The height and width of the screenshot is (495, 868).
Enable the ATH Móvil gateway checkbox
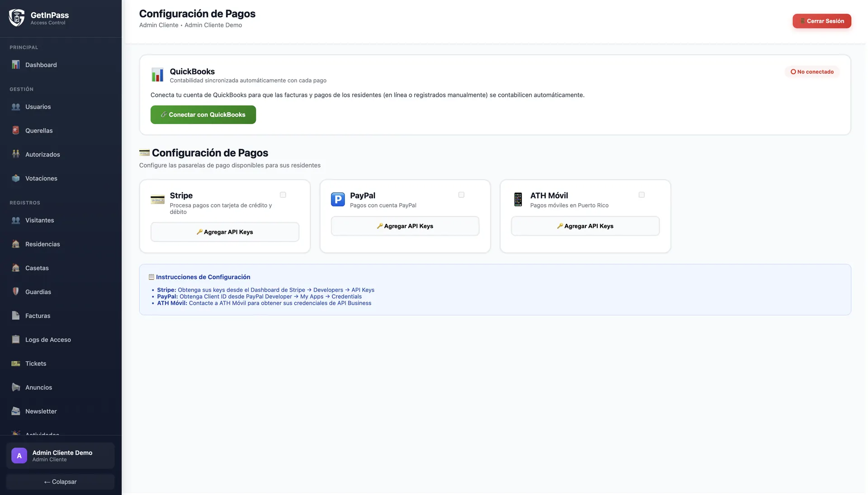point(642,195)
